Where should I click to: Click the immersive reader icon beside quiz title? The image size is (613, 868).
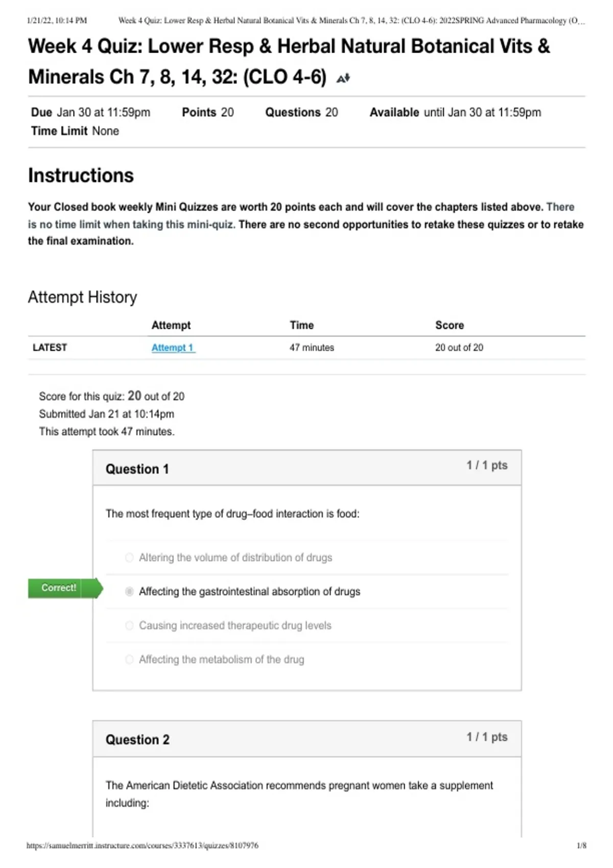343,78
